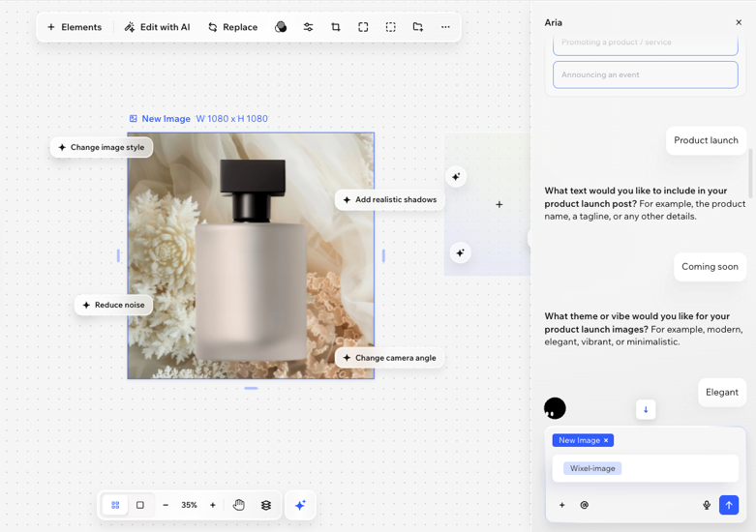
Task: Click the expand frame icon
Action: point(363,27)
